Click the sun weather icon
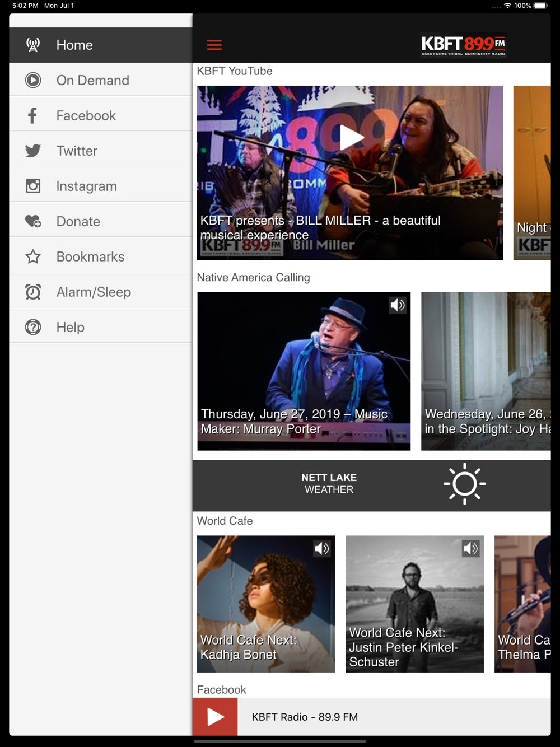Image resolution: width=560 pixels, height=747 pixels. coord(464,484)
